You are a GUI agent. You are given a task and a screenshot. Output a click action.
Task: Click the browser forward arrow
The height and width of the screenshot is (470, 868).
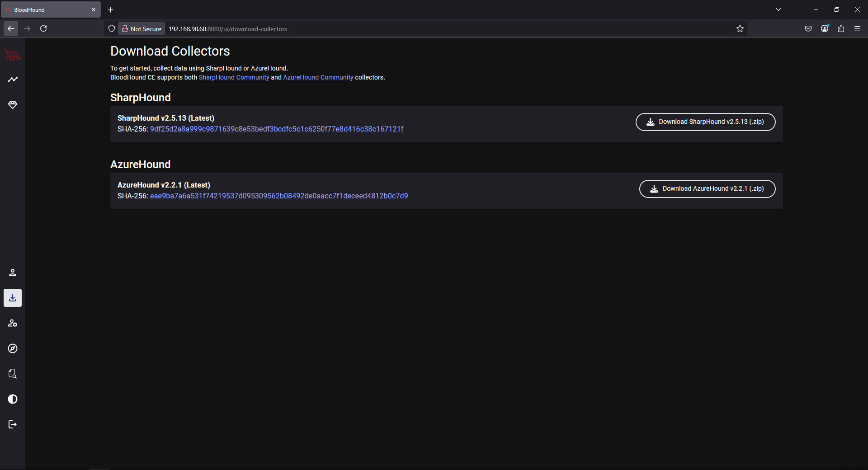tap(27, 28)
